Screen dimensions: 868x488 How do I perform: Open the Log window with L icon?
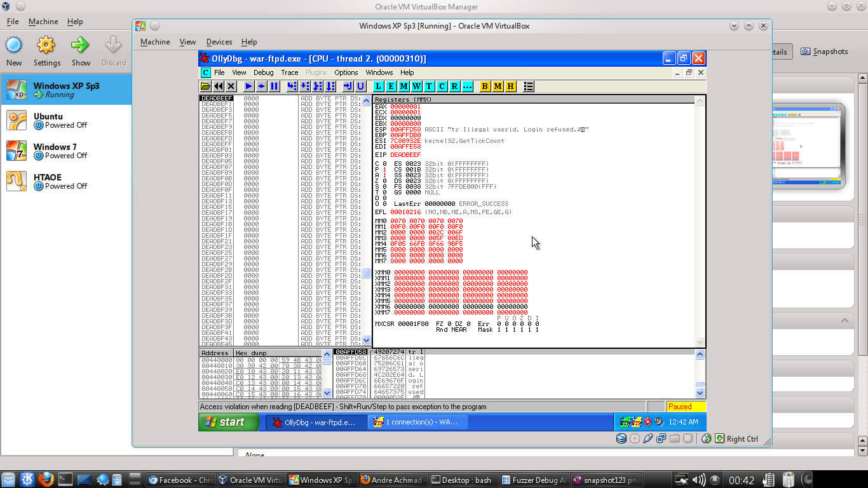click(379, 86)
